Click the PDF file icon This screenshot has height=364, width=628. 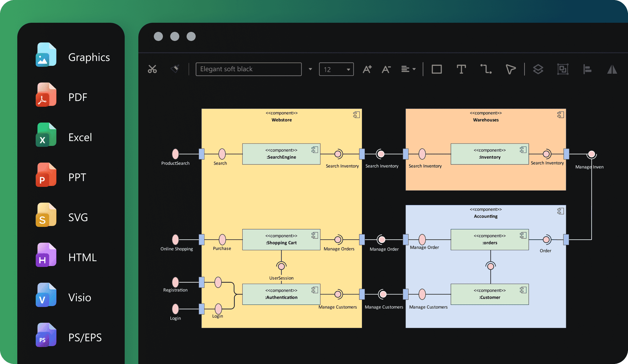(x=46, y=95)
